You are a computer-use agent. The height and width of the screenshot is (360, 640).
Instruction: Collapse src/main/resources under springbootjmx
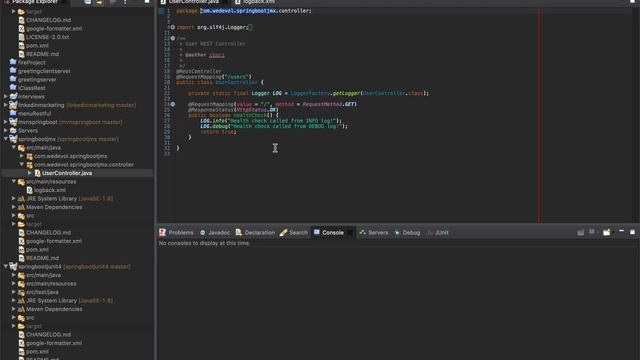coord(14,181)
